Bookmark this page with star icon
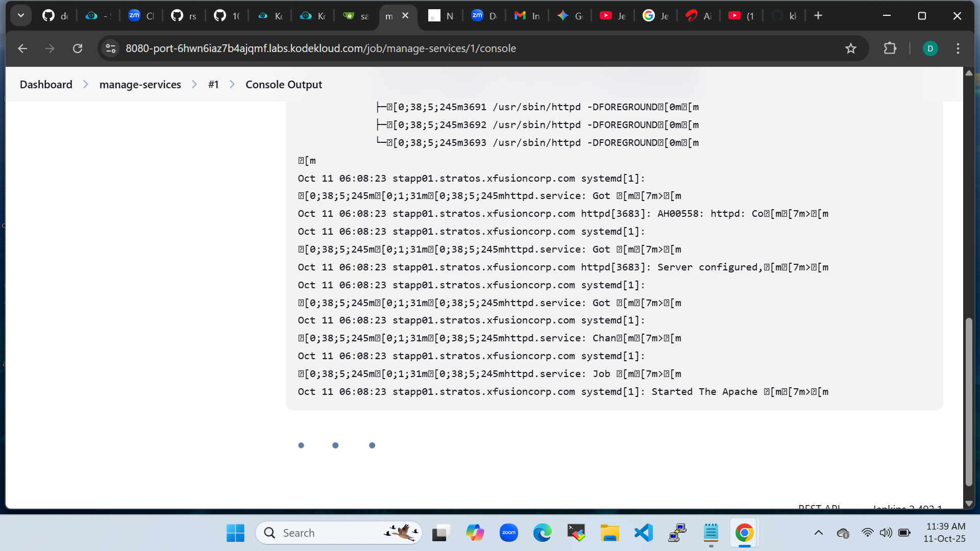This screenshot has height=551, width=980. (x=850, y=48)
